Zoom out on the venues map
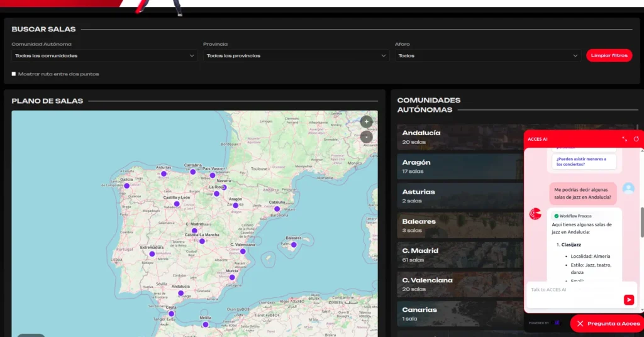 coord(367,136)
